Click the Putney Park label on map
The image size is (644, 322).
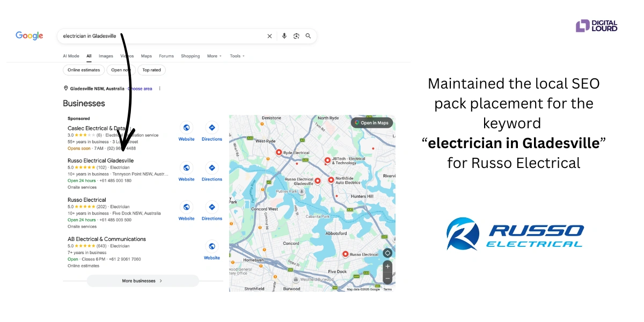tap(287, 191)
